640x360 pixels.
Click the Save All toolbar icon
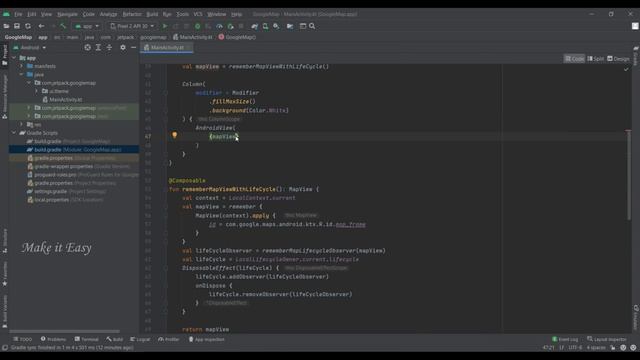tap(17, 26)
